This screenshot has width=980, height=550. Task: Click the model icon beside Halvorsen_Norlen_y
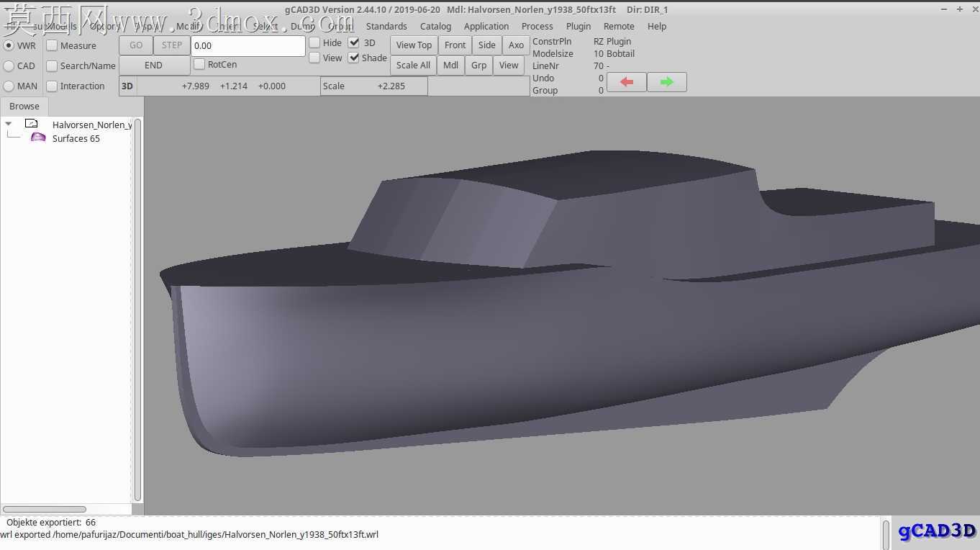[x=31, y=124]
